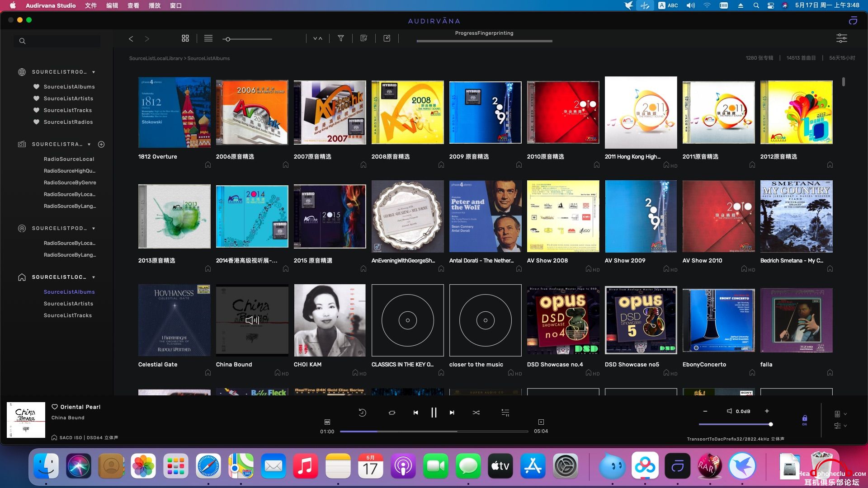
Task: Open Audirvana app from the Dock
Action: pyautogui.click(x=677, y=466)
